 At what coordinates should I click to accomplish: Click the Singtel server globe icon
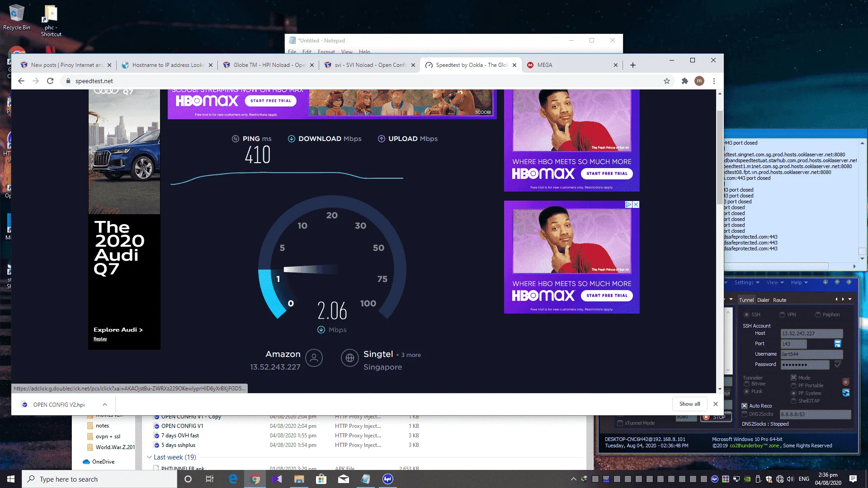point(349,358)
